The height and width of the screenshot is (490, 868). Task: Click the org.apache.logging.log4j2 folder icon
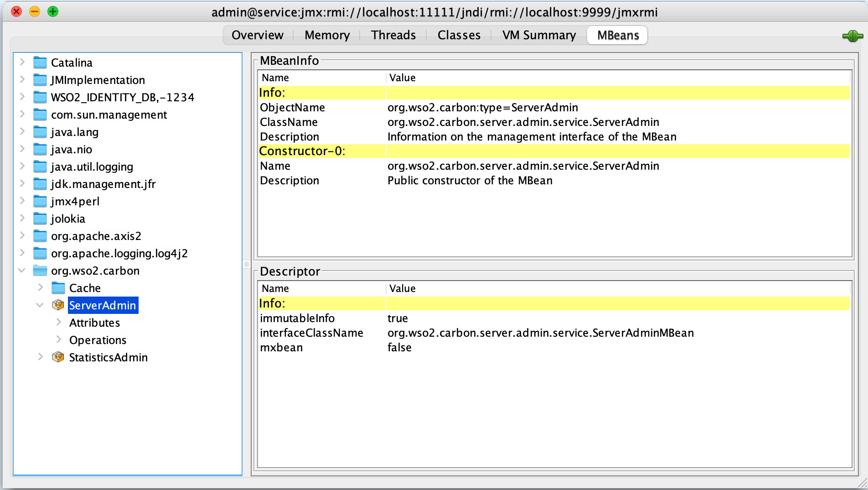tap(40, 253)
